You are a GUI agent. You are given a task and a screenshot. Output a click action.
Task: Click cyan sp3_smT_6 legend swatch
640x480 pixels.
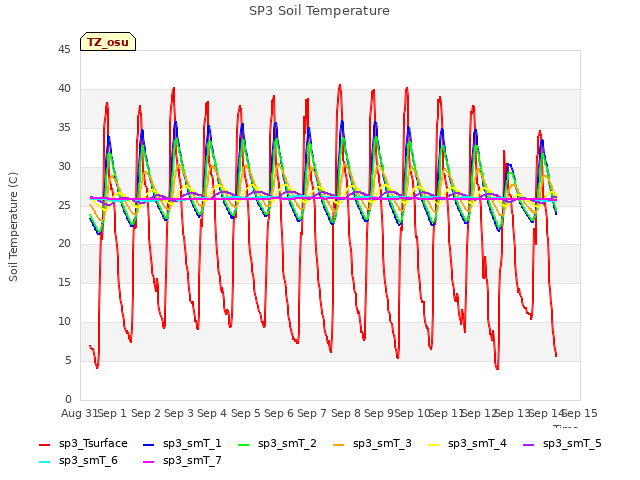tap(44, 462)
